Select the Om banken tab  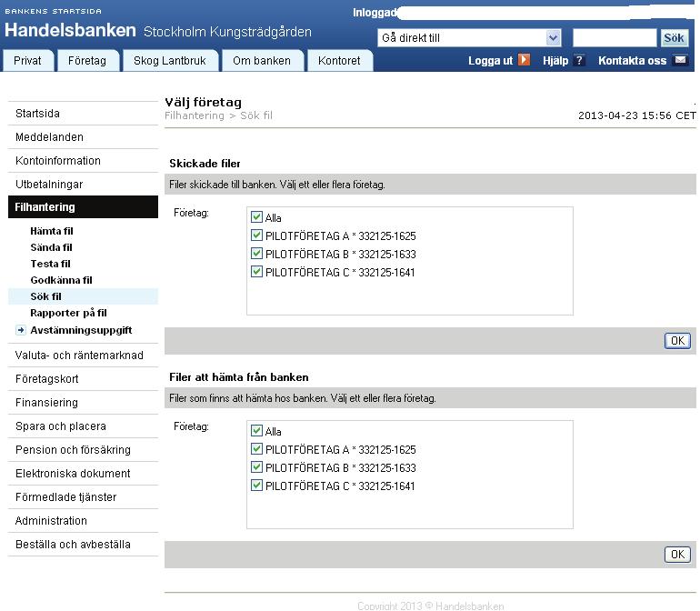click(x=262, y=61)
